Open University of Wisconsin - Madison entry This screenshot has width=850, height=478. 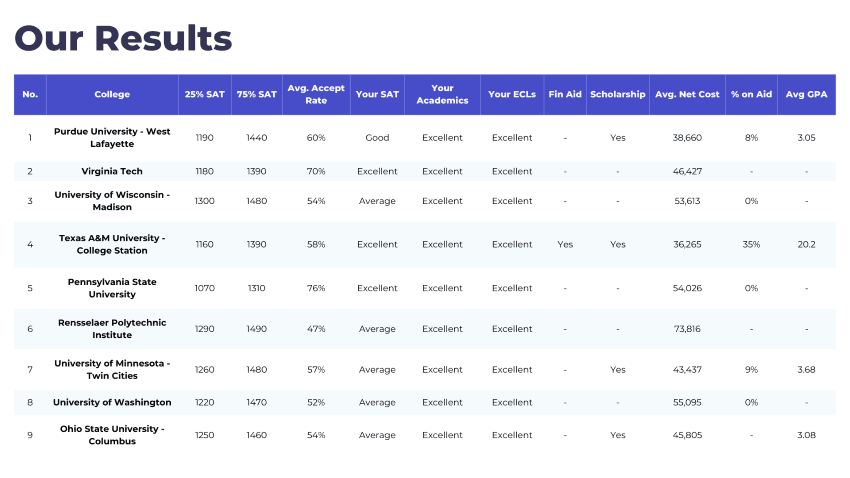coord(112,201)
